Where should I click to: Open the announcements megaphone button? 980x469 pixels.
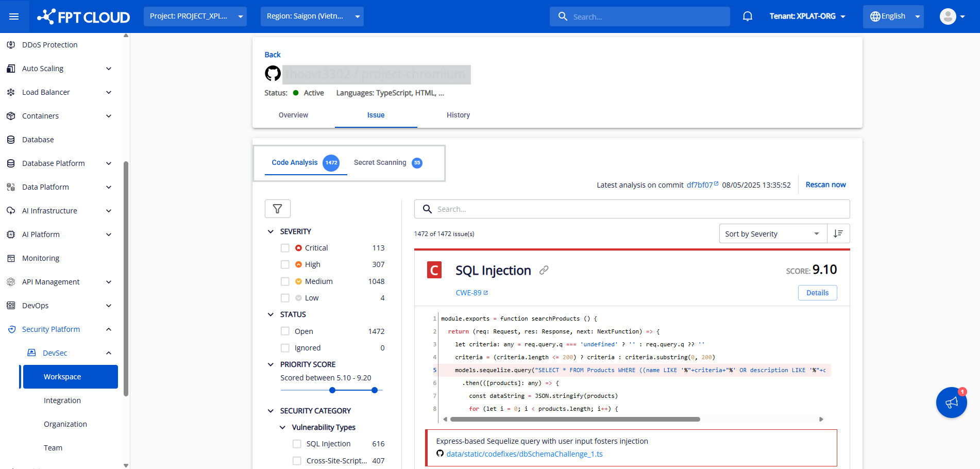point(952,403)
